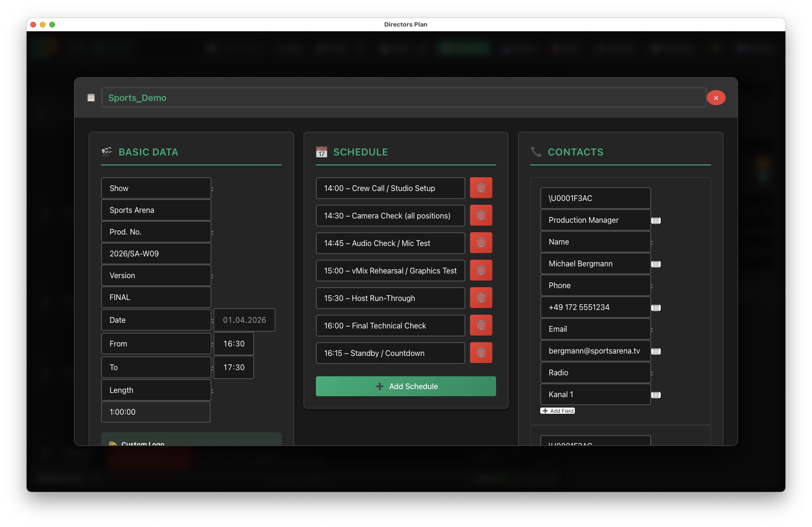Click the Radio label field in Contacts

(x=596, y=373)
